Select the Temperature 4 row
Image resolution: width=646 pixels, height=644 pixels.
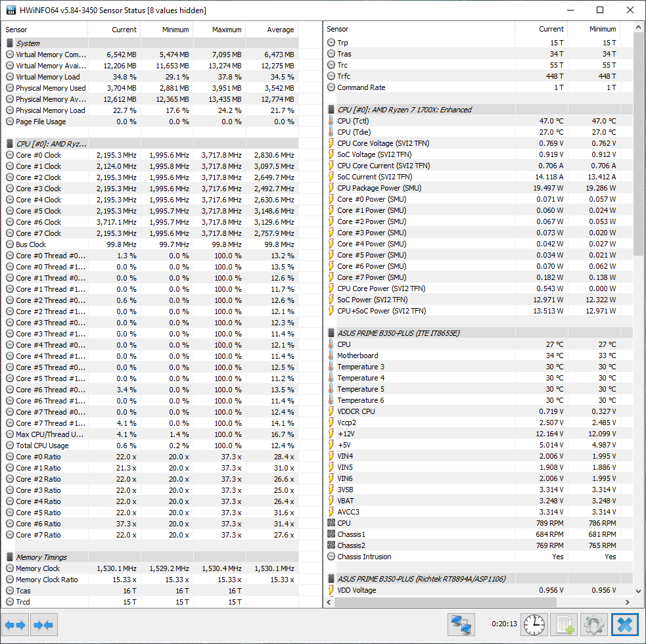point(478,378)
